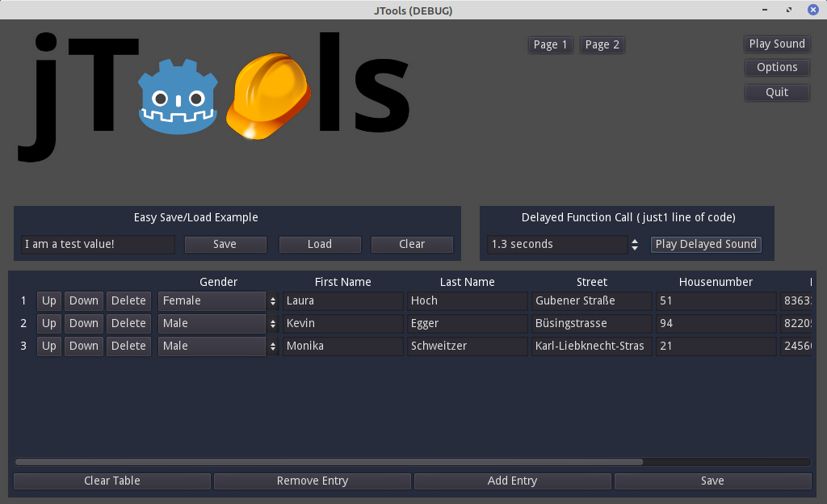Viewport: 827px width, 504px height.
Task: Switch to Page 1
Action: click(550, 44)
